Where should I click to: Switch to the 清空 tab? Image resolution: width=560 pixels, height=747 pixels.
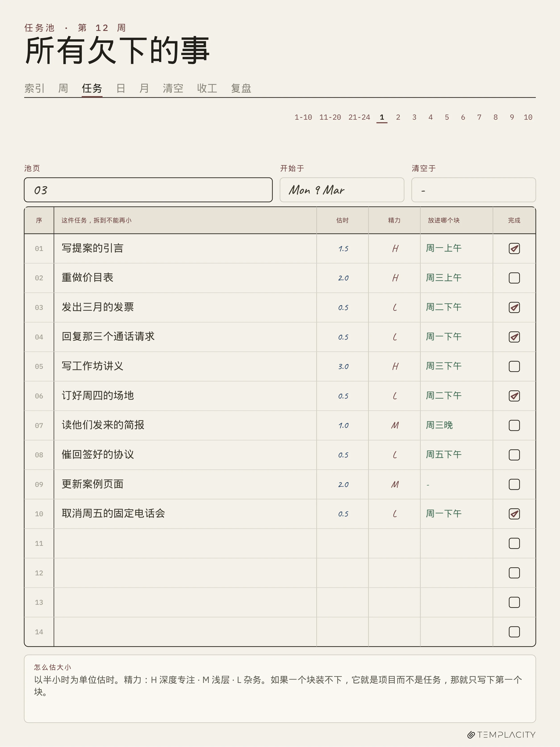[173, 88]
